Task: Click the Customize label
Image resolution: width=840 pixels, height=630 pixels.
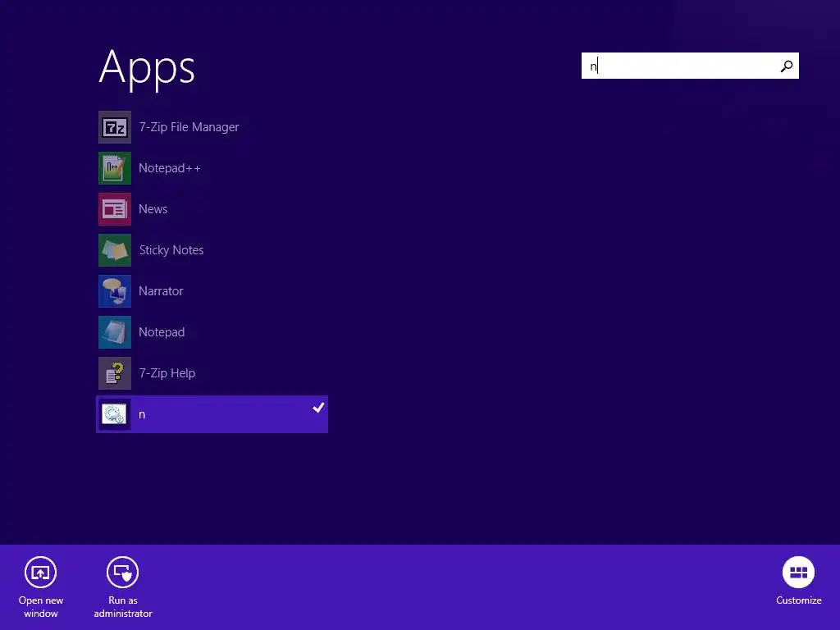Action: coord(799,600)
